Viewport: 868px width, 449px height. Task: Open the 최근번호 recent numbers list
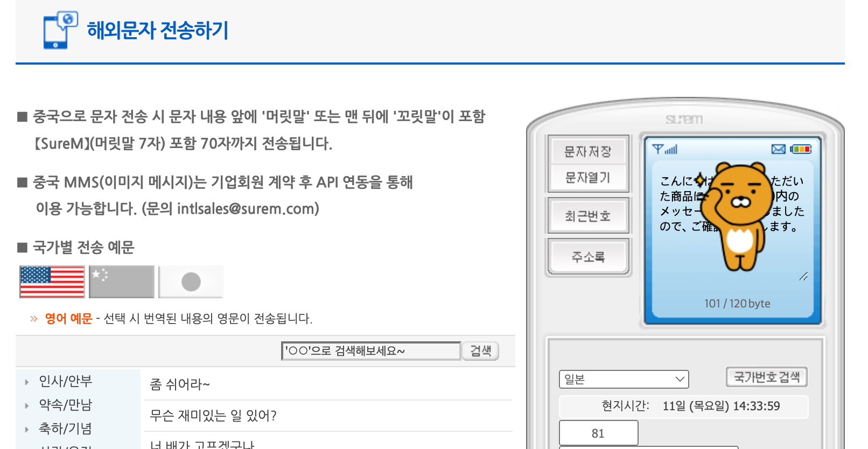(587, 216)
